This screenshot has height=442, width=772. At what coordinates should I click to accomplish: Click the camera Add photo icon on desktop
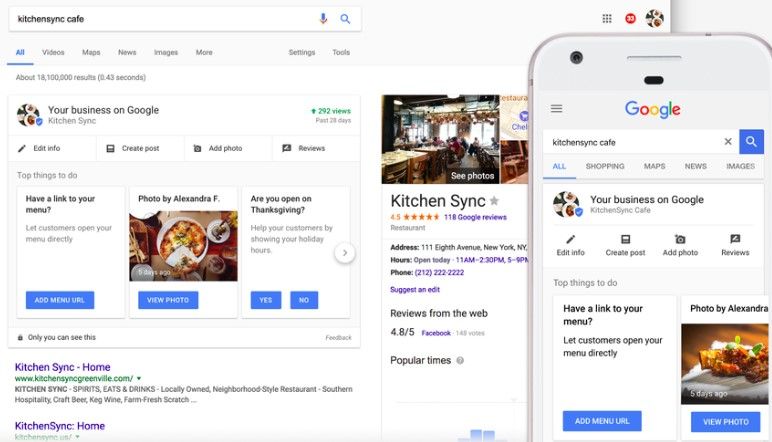197,148
